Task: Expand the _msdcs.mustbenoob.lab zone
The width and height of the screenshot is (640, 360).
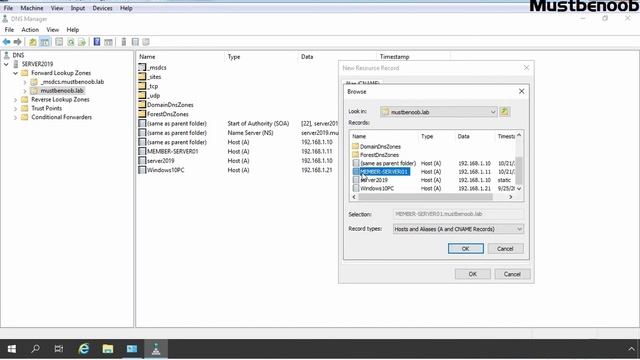Action: point(25,82)
